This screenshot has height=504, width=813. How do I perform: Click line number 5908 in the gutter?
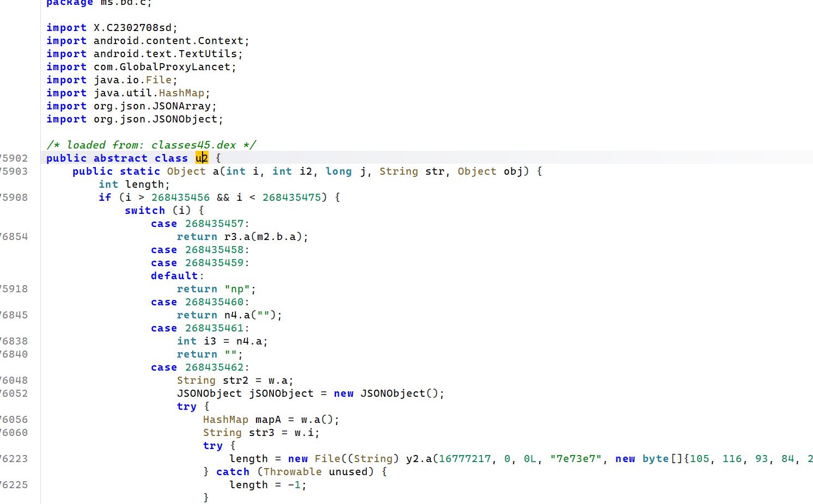pyautogui.click(x=14, y=198)
